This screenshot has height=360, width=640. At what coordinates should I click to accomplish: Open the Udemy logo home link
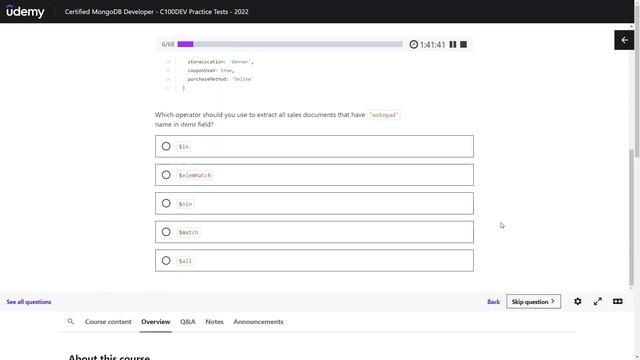click(25, 11)
